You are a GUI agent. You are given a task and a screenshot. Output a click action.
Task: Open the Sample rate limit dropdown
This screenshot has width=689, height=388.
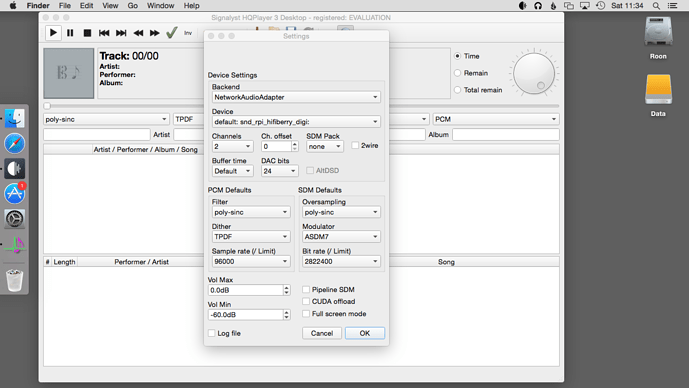tap(251, 261)
